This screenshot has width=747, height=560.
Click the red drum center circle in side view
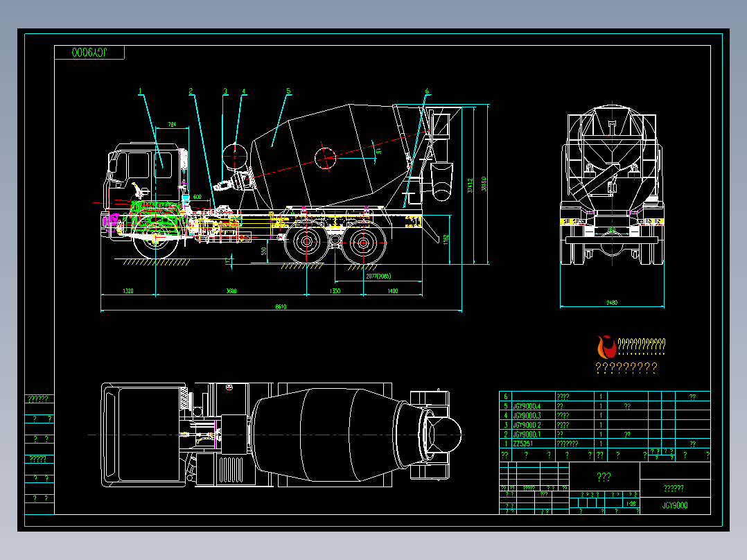pos(326,157)
